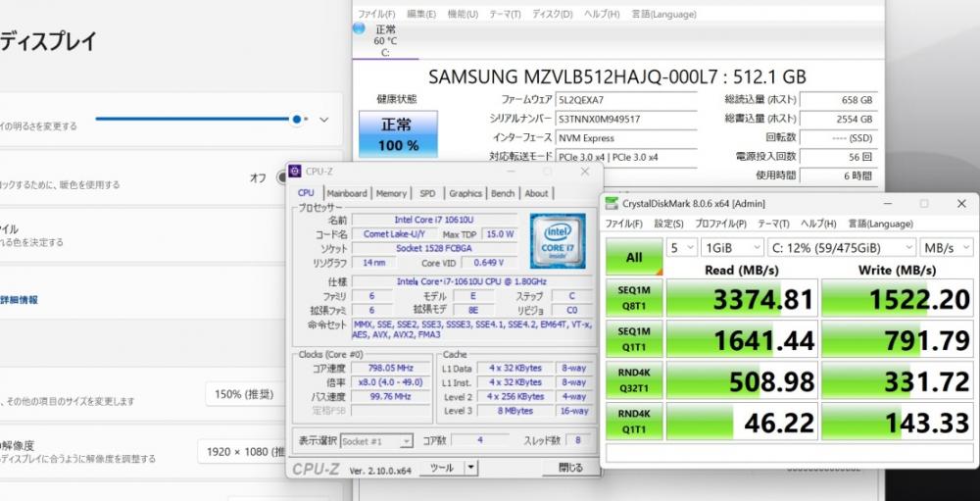Run the RND4K Q32T1 test

(634, 380)
